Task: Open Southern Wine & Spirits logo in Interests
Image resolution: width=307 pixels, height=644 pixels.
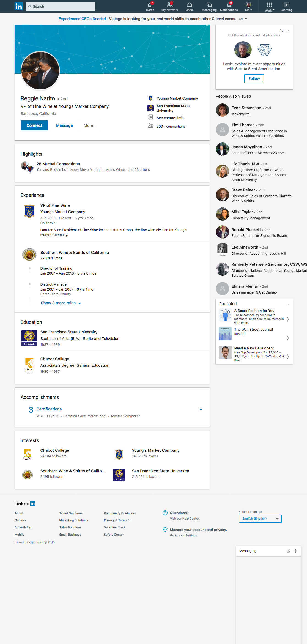Action: (x=28, y=475)
